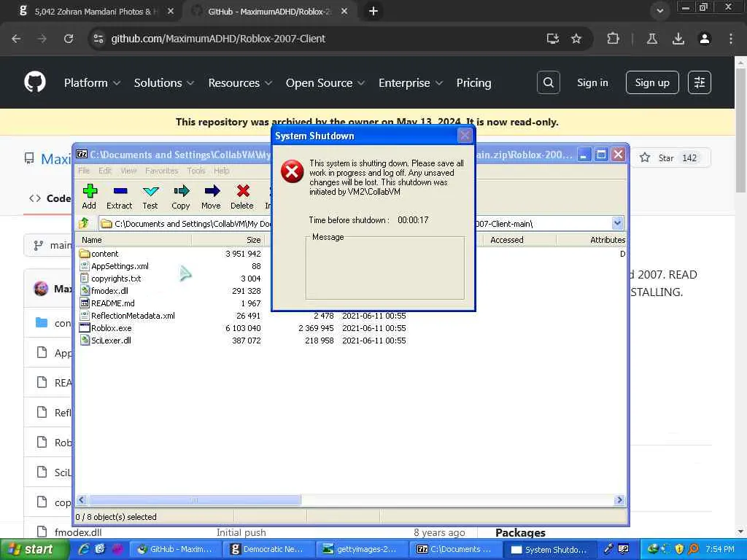This screenshot has height=560, width=747.
Task: Select AppSettings.xml in the file list
Action: pos(120,266)
